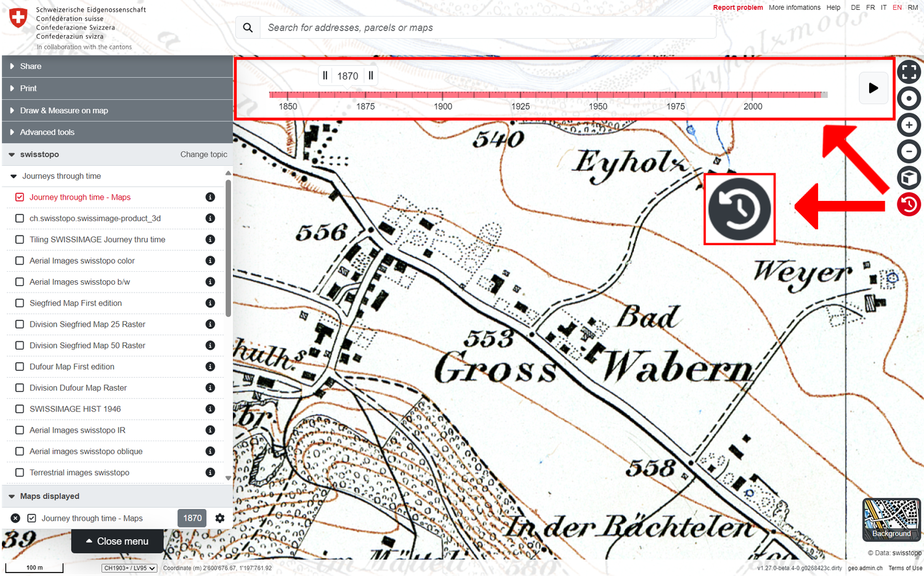Enable the Dufour Map First edition checkbox
Viewport: 924px width, 578px height.
coord(20,367)
